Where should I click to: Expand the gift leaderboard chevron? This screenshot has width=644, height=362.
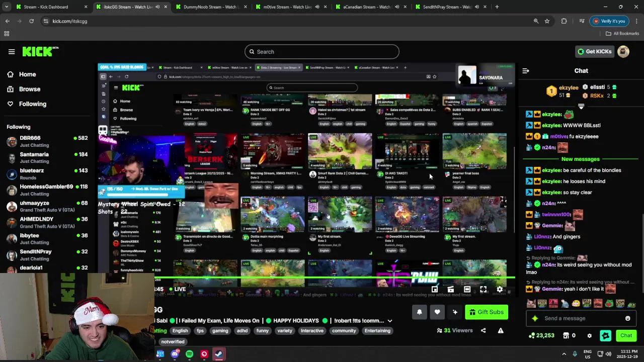pyautogui.click(x=581, y=106)
